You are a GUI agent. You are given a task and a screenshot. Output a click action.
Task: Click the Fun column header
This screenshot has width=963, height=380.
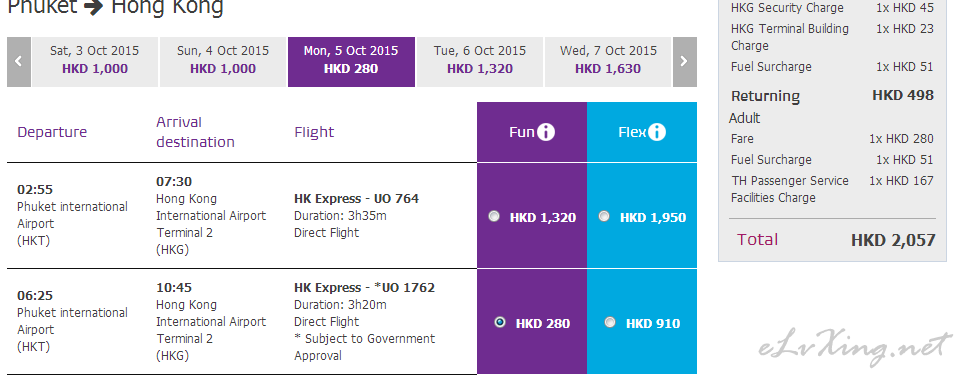click(x=532, y=132)
